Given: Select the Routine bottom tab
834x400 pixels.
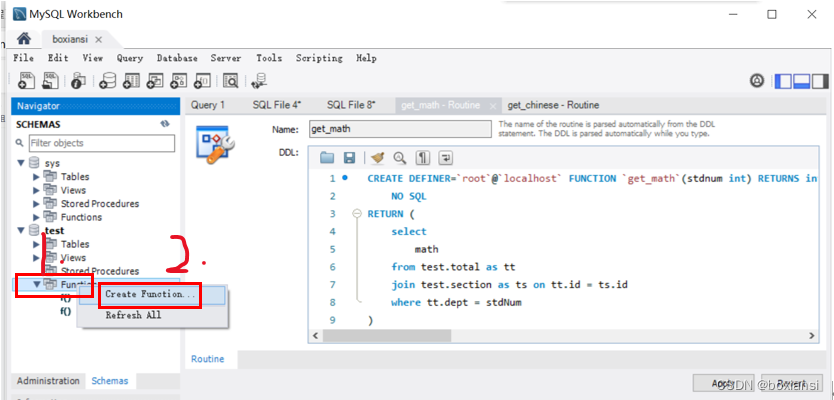Looking at the screenshot, I should (207, 359).
